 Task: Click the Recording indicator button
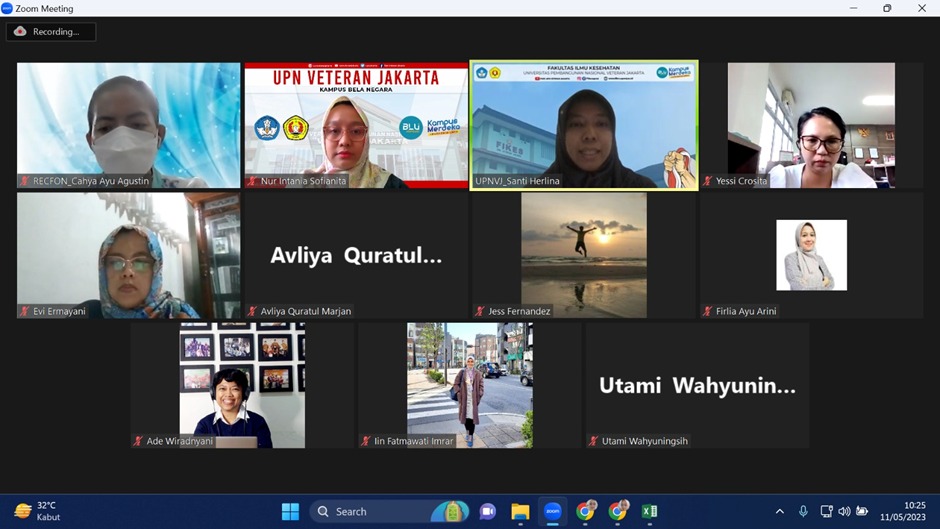tap(50, 32)
